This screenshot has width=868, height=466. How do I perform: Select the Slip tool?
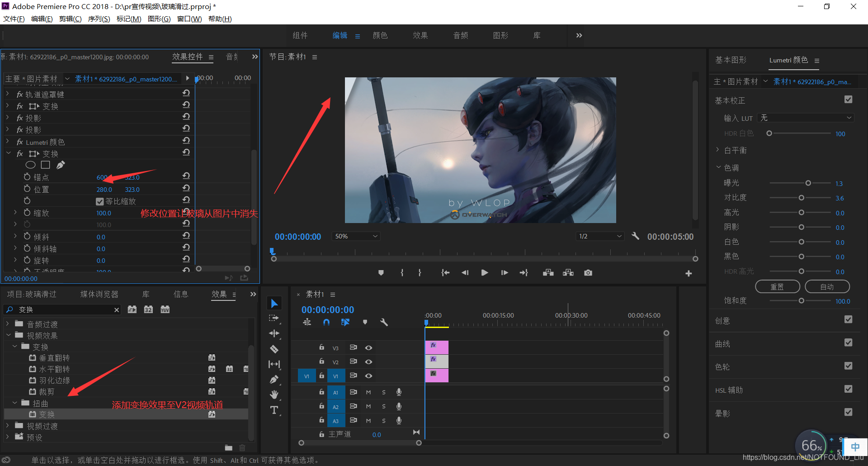274,364
